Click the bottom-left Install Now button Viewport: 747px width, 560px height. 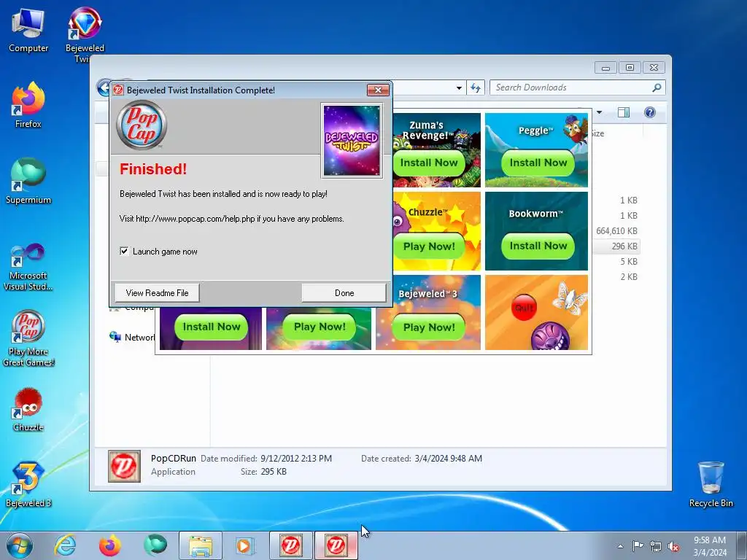[211, 327]
